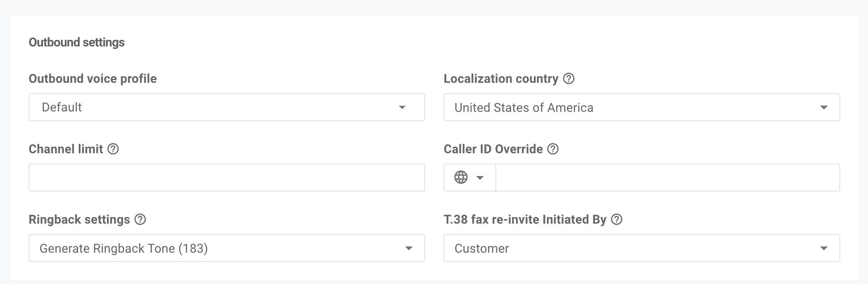
Task: Click the Caller ID Override label text
Action: [x=493, y=149]
